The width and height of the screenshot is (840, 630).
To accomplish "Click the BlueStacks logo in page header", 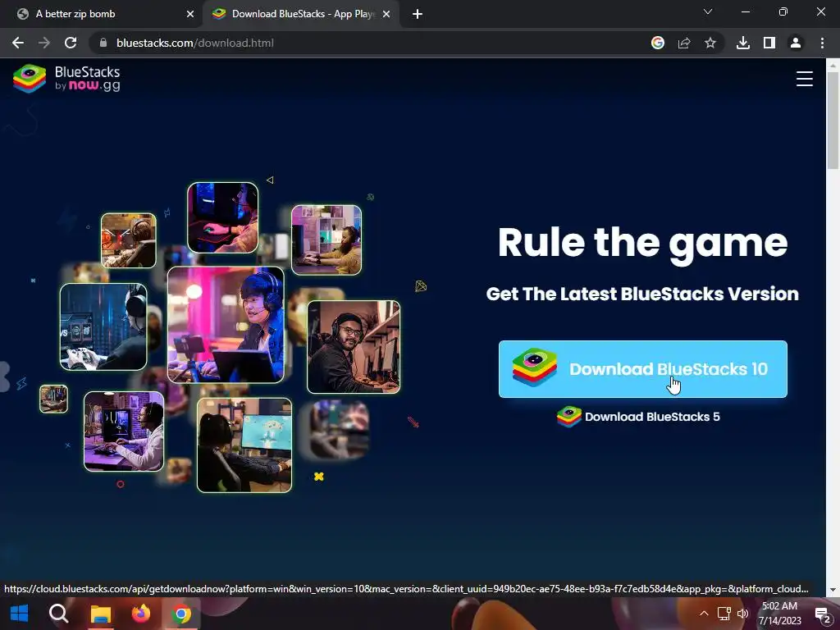I will click(x=66, y=79).
